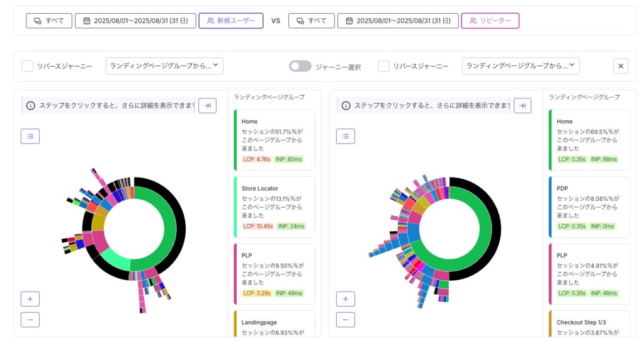Viewport: 644px width, 340px height.
Task: Zoom out on left sunburst chart
Action: (30, 320)
